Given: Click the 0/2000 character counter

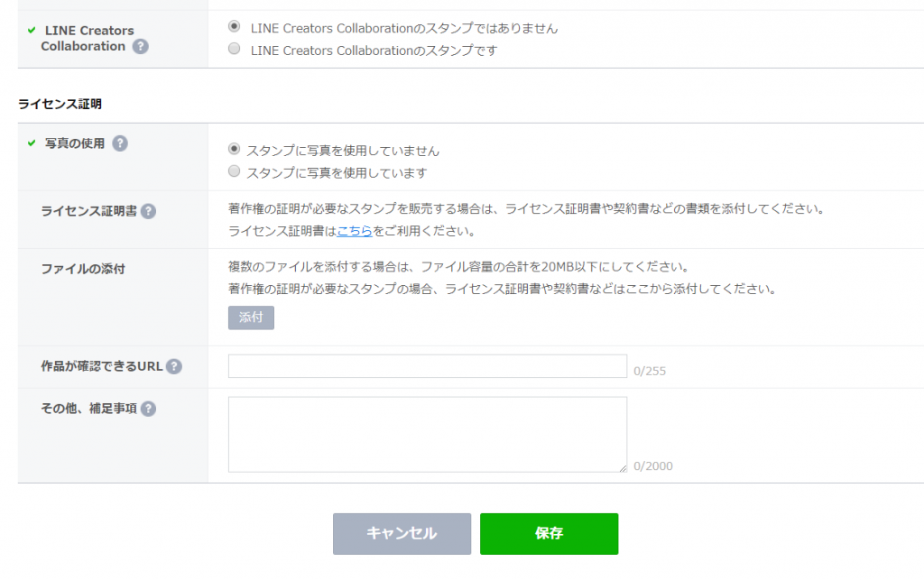Looking at the screenshot, I should (653, 466).
